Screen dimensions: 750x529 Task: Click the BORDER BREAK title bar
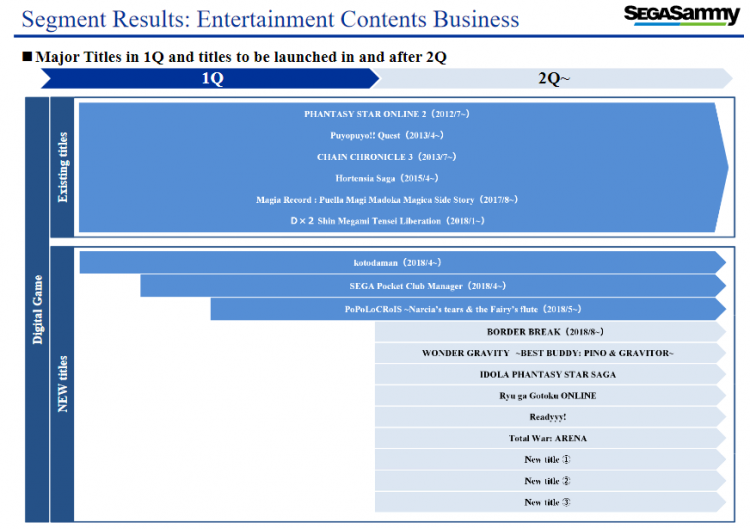pyautogui.click(x=545, y=331)
